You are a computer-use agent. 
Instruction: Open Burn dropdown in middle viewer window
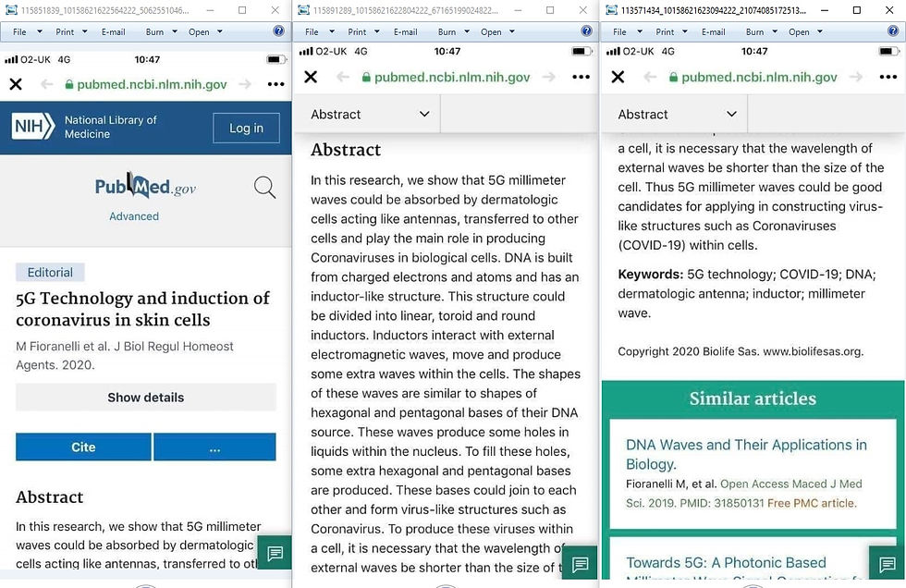click(x=454, y=31)
